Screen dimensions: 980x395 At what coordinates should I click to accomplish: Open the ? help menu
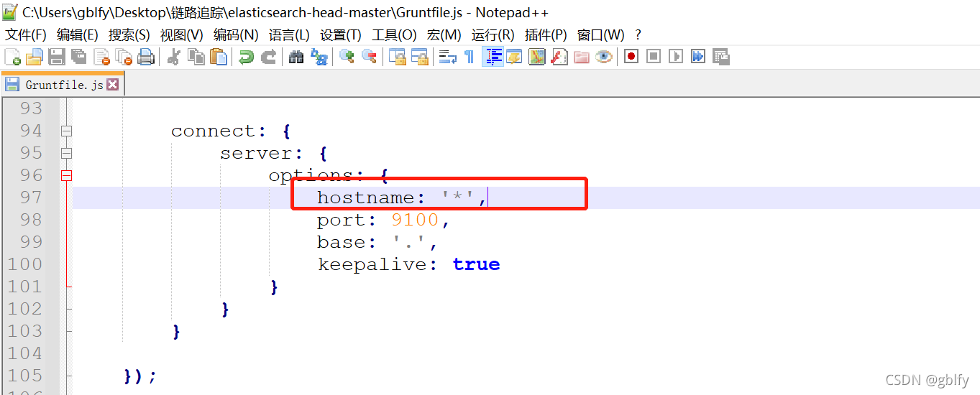638,35
